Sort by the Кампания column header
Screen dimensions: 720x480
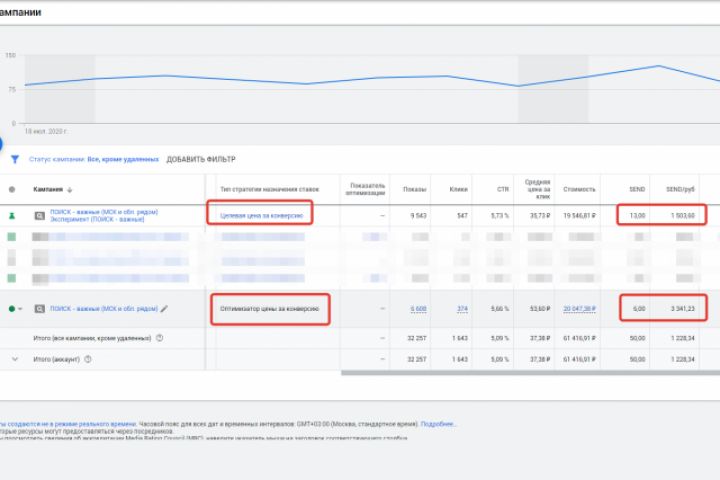coord(48,189)
